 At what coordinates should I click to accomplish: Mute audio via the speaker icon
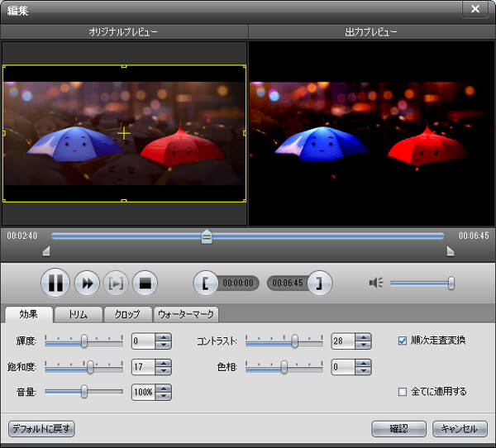pyautogui.click(x=376, y=283)
